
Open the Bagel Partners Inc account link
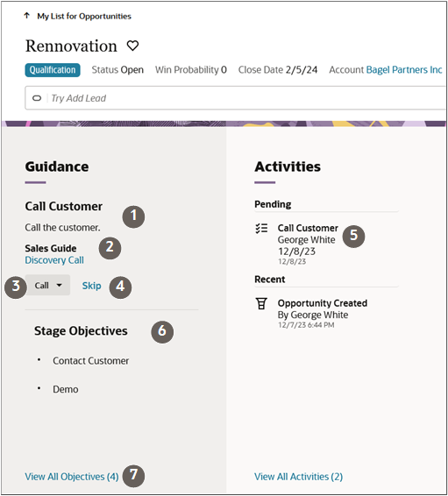(x=403, y=69)
